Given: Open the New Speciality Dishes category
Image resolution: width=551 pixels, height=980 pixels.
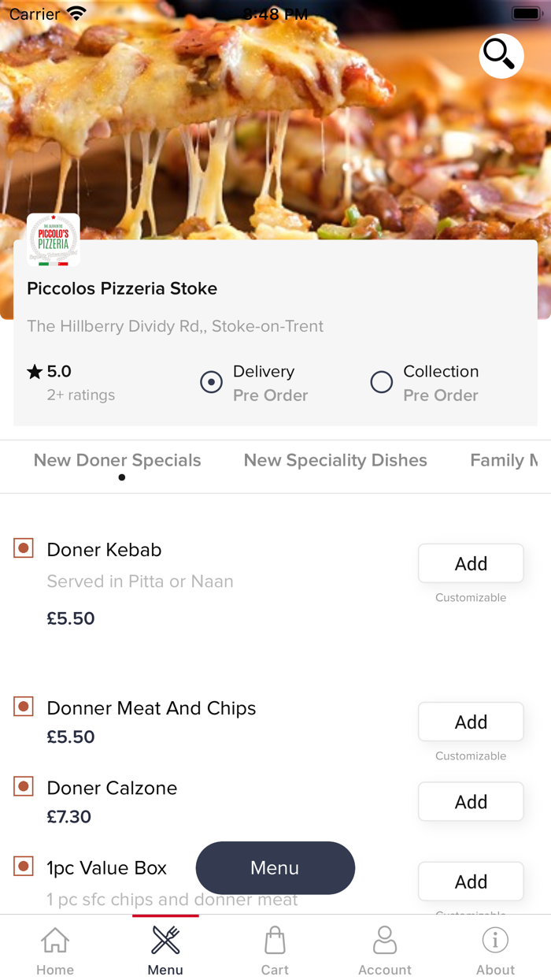Looking at the screenshot, I should point(335,460).
